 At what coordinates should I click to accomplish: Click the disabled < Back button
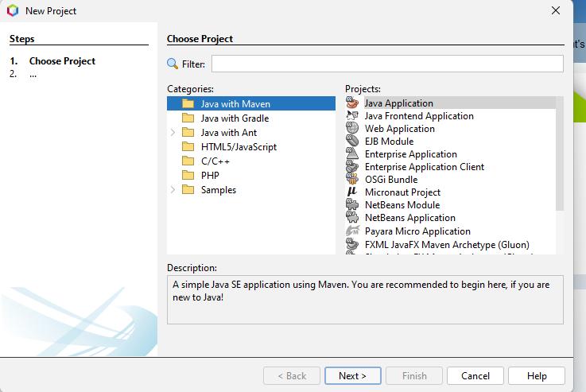(292, 375)
